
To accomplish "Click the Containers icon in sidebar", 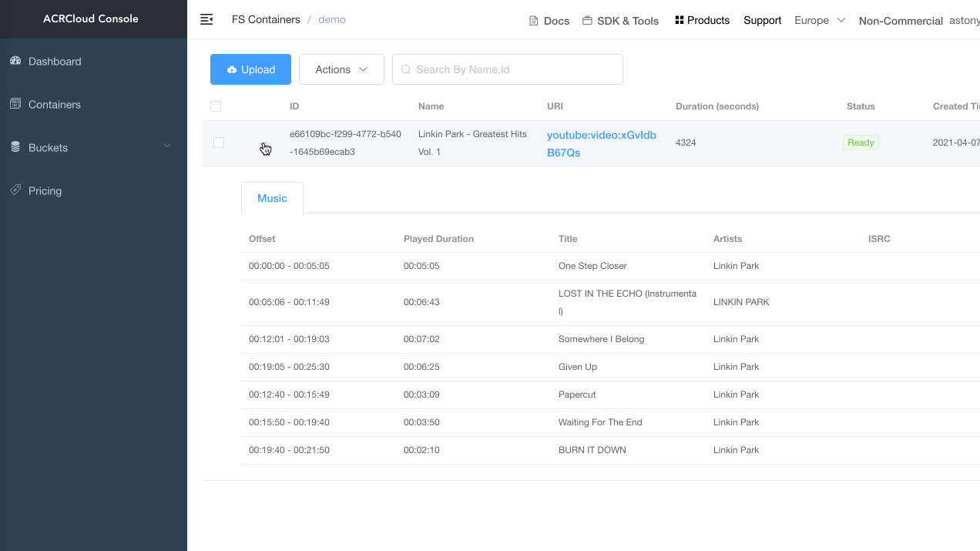I will [x=15, y=104].
